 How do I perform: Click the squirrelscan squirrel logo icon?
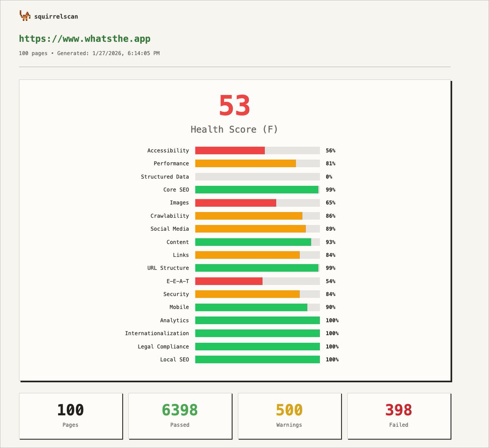(25, 15)
